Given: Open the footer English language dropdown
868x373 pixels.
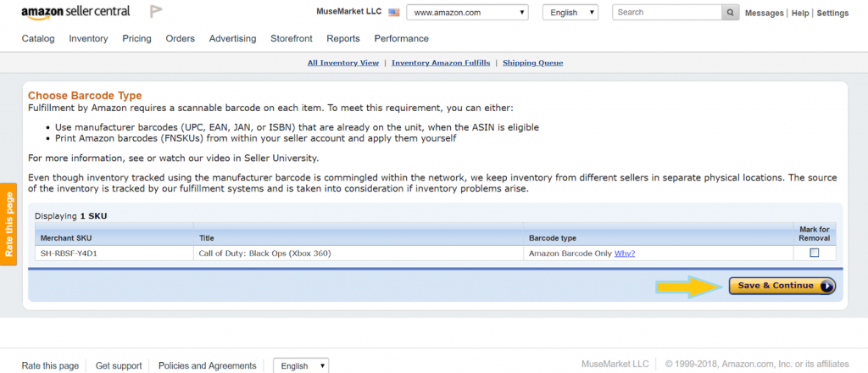Looking at the screenshot, I should 301,366.
